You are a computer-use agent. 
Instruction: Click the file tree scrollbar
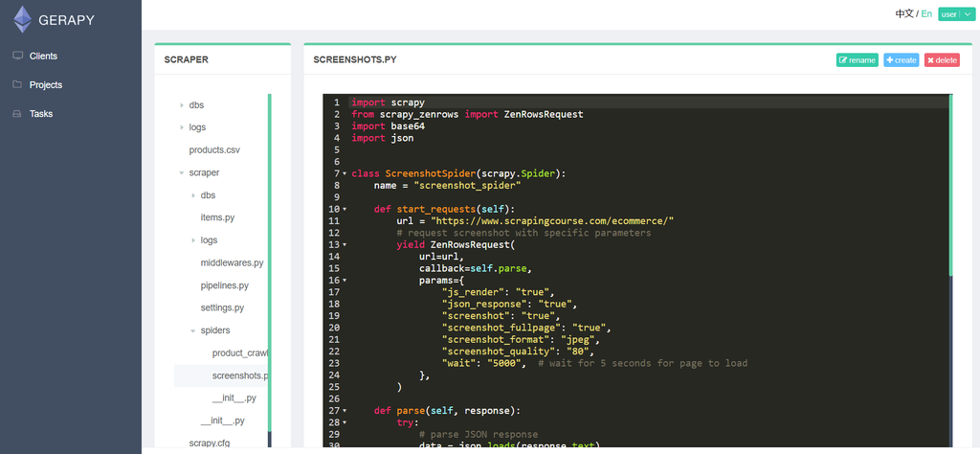tap(269, 262)
